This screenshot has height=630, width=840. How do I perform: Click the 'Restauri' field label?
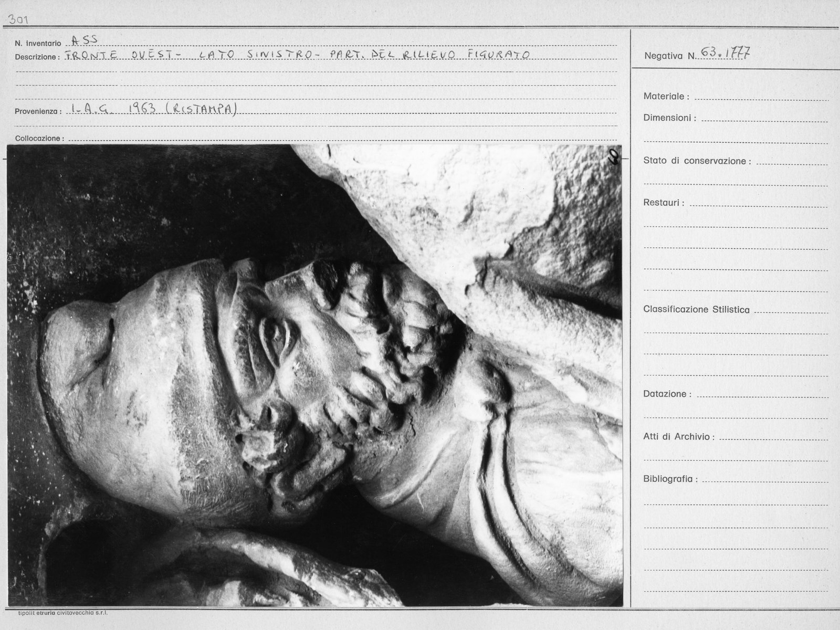[664, 203]
